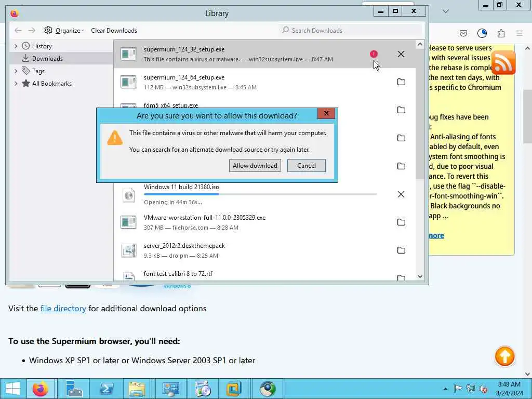Click red malware warning icon for supermium_124_32_setup.exe

374,54
